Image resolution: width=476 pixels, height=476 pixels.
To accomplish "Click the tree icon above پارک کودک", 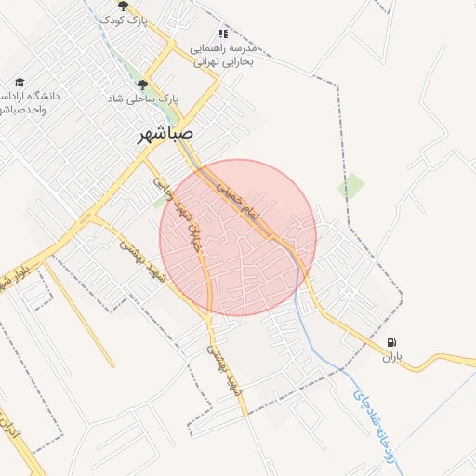I will (123, 6).
